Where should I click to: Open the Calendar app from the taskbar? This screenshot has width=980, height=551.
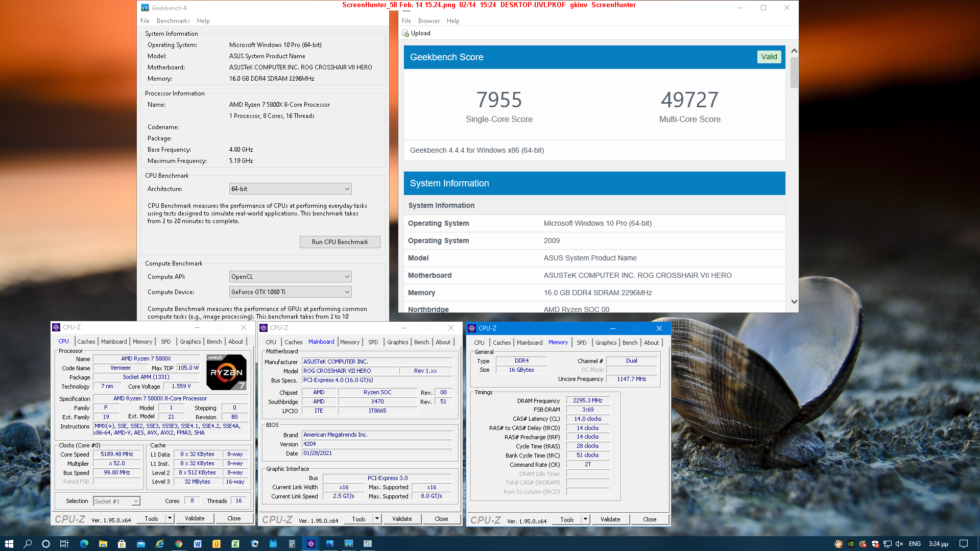tap(273, 543)
